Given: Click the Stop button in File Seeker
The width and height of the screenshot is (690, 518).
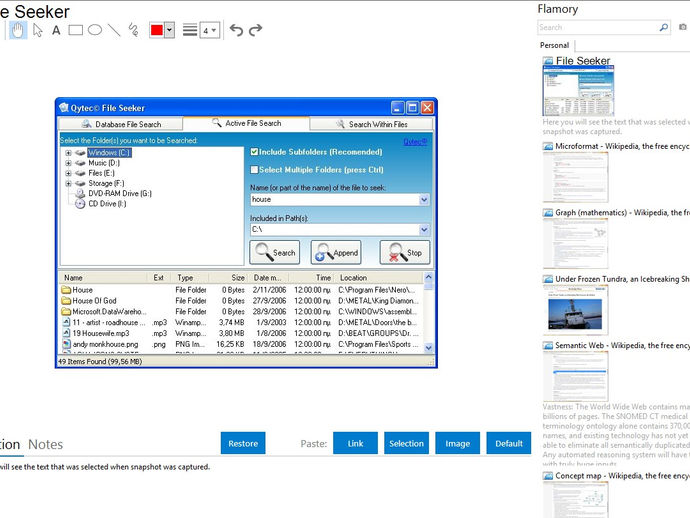Looking at the screenshot, I should coord(405,253).
